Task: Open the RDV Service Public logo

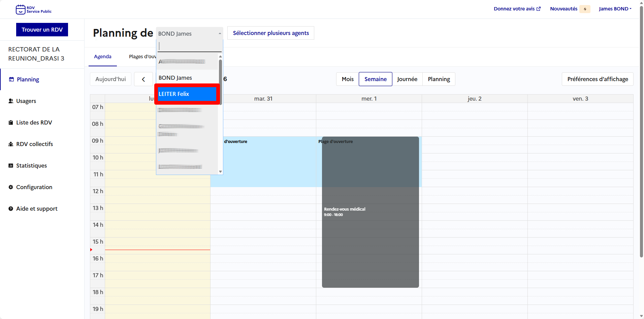Action: click(x=34, y=9)
